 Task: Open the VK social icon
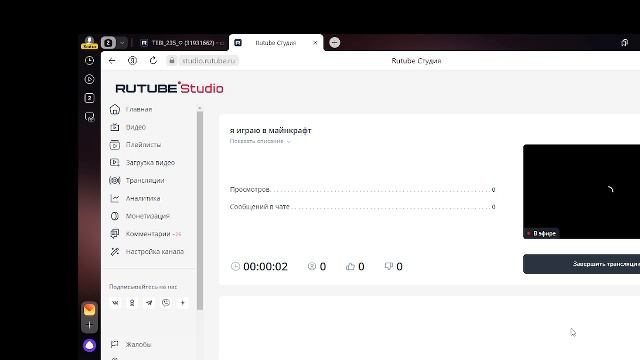tap(115, 303)
